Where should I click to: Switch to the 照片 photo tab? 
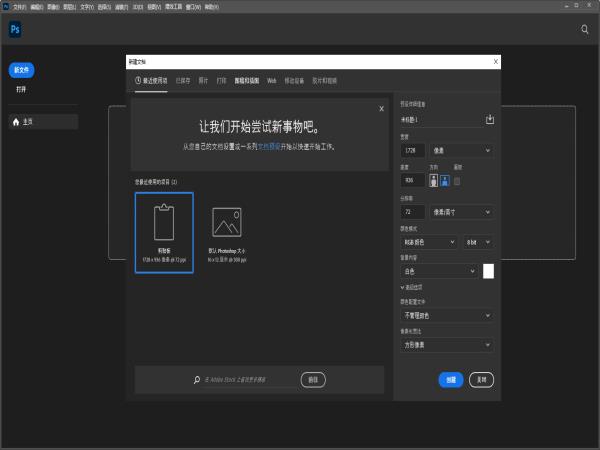[203, 81]
